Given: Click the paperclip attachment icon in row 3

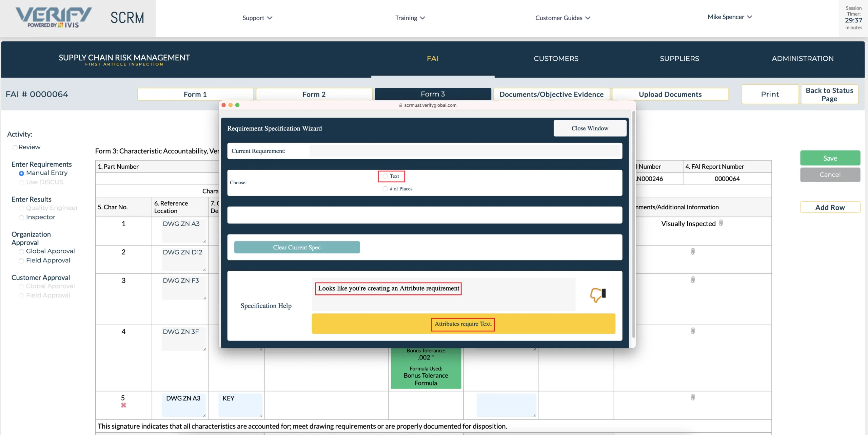Looking at the screenshot, I should 693,280.
